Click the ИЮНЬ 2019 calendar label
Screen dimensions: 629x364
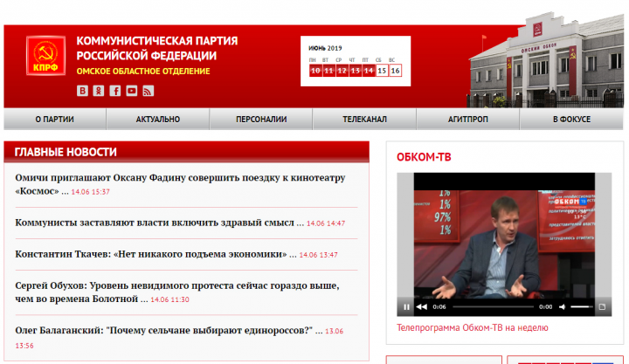(x=325, y=48)
